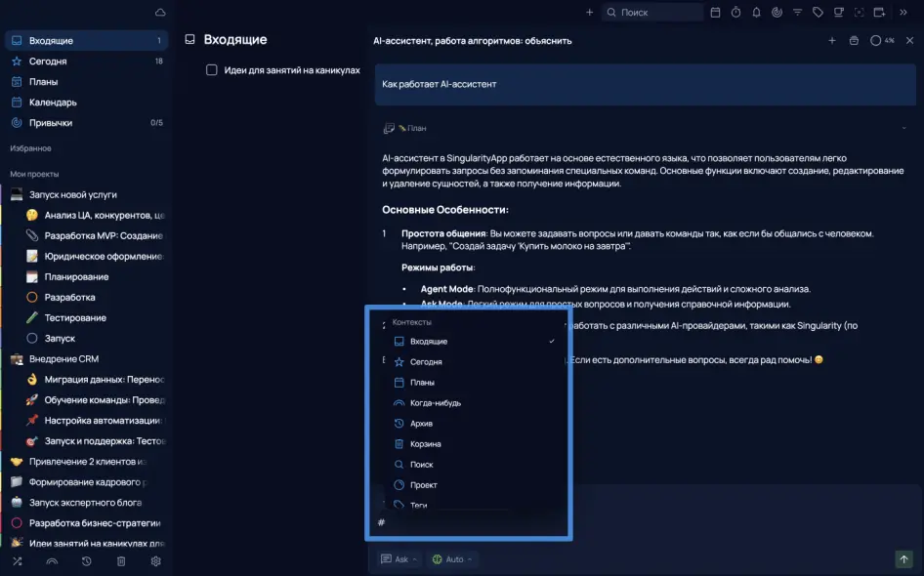The image size is (924, 576).
Task: Open the timer icon in top toolbar
Action: point(735,13)
